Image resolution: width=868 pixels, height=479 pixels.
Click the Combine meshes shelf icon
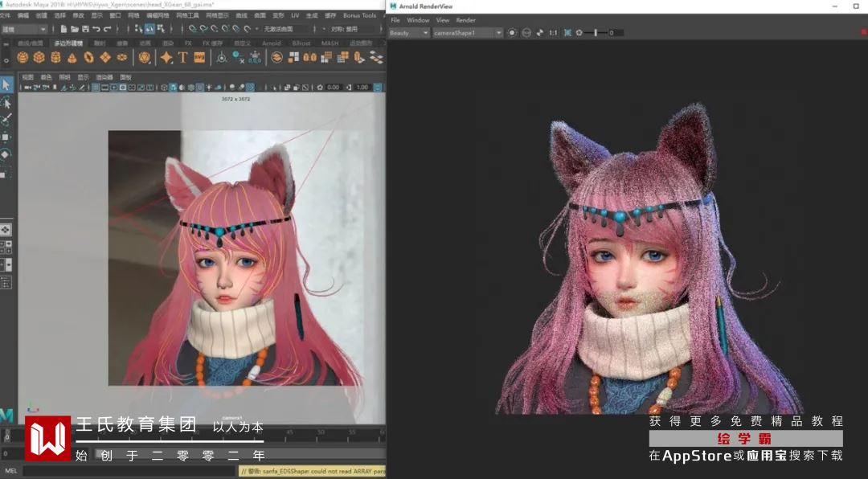click(x=276, y=57)
